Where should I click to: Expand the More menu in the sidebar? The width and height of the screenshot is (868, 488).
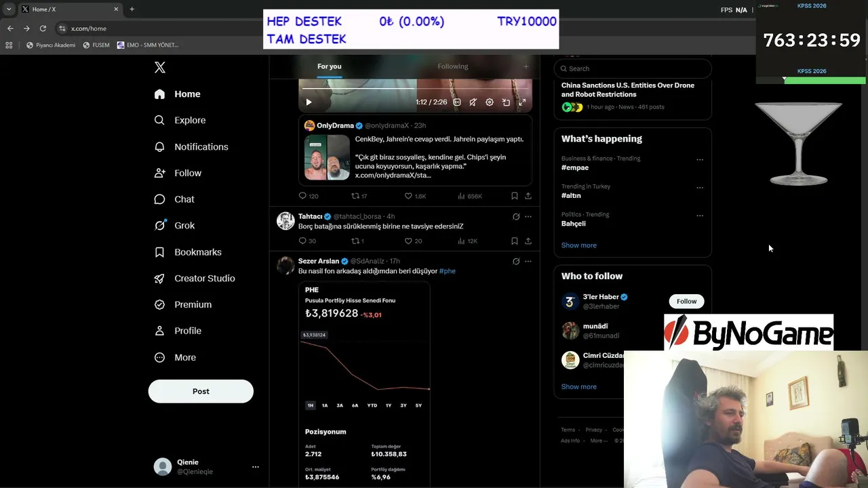(x=175, y=358)
